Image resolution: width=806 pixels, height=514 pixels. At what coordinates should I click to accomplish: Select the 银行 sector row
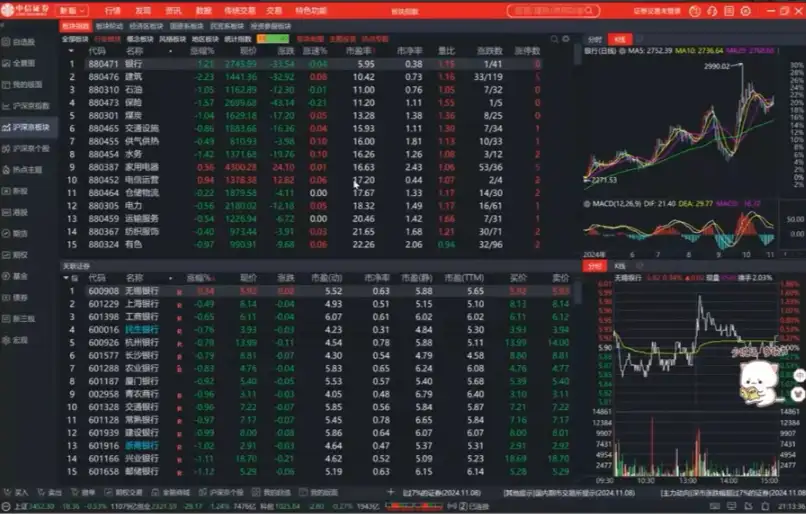[x=134, y=63]
